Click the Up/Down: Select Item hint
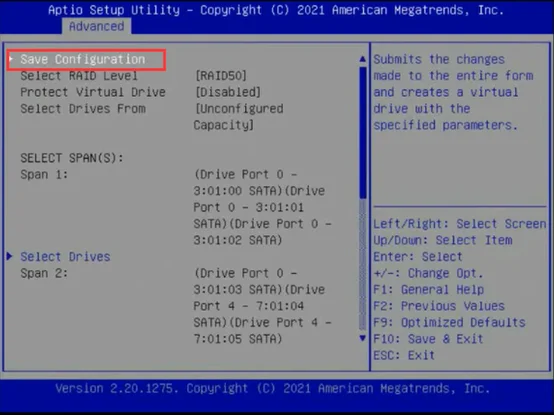This screenshot has width=554, height=415. click(x=443, y=241)
